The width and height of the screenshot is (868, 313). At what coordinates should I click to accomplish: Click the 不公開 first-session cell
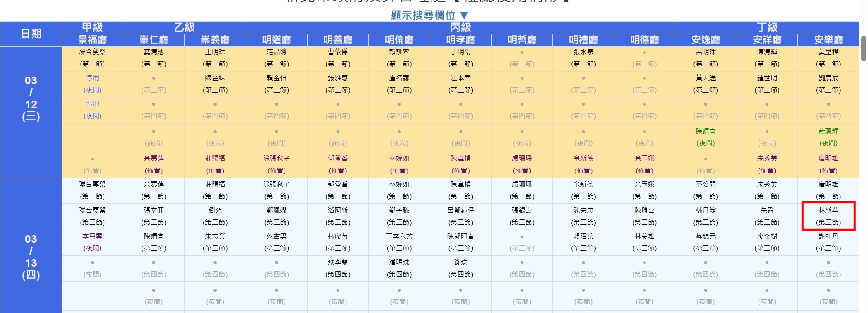706,190
